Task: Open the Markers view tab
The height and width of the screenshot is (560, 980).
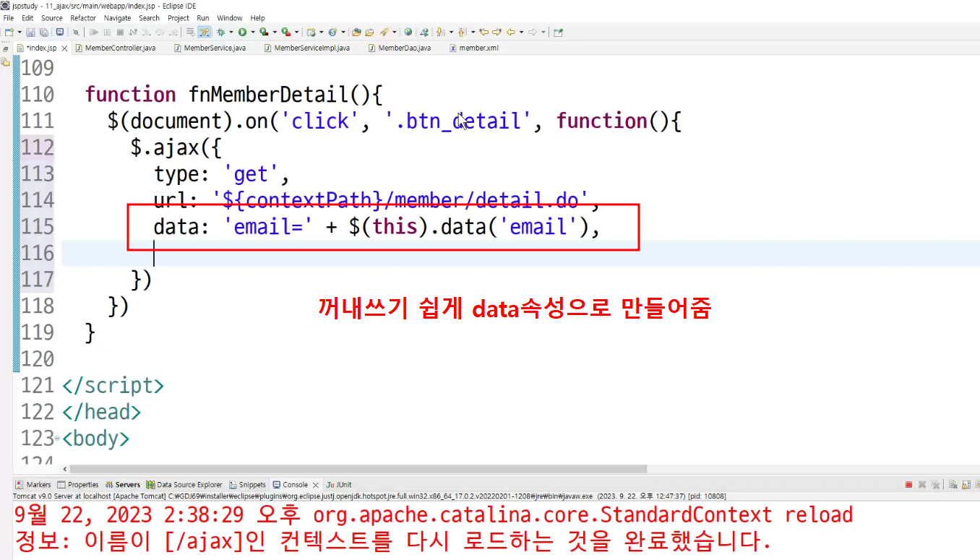Action: pos(34,485)
